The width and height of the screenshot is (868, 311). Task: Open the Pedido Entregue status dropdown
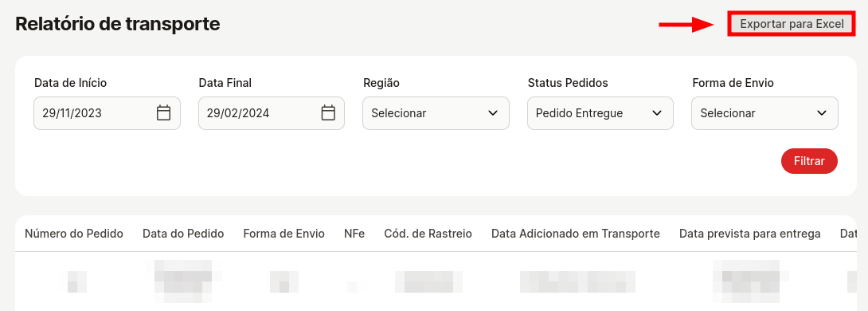point(600,114)
